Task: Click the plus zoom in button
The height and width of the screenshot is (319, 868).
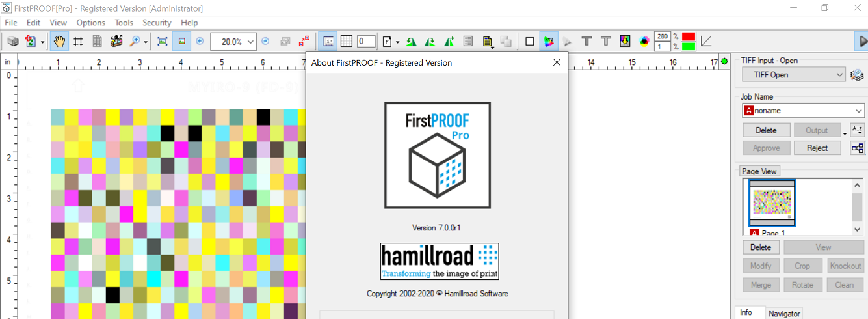Action: tap(200, 41)
